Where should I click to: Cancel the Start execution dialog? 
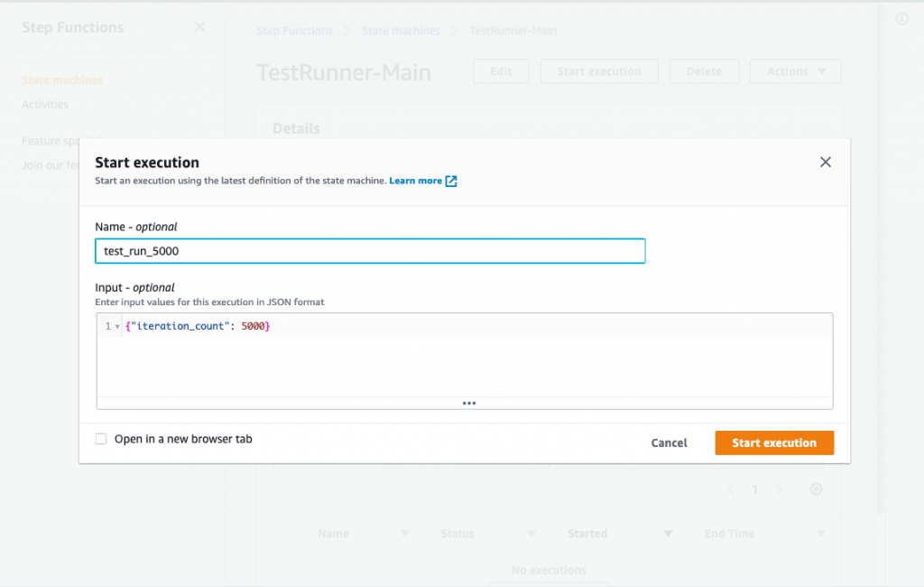point(668,443)
